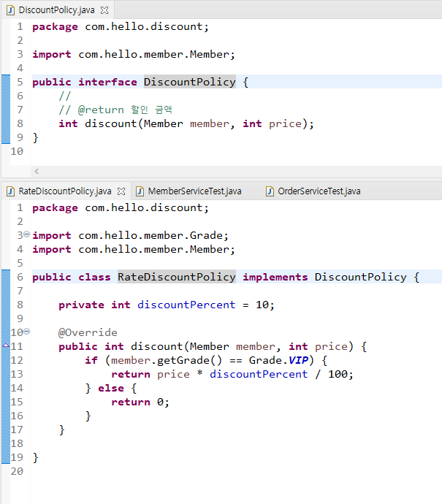This screenshot has width=442, height=504.
Task: Click line number 8 in DiscountPolicy editor
Action: pyautogui.click(x=20, y=123)
